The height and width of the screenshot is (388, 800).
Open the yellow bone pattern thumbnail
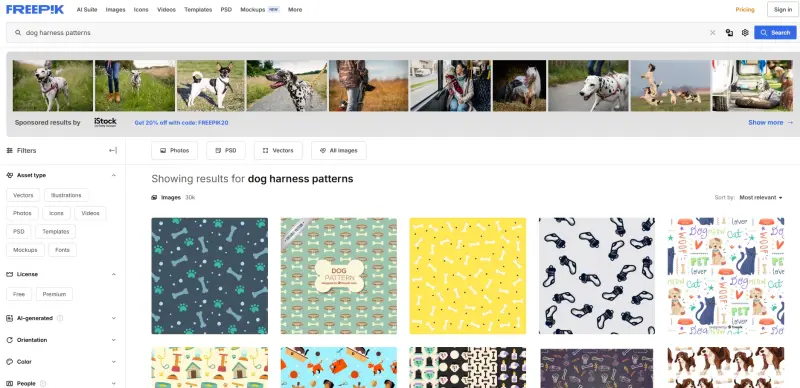(467, 276)
